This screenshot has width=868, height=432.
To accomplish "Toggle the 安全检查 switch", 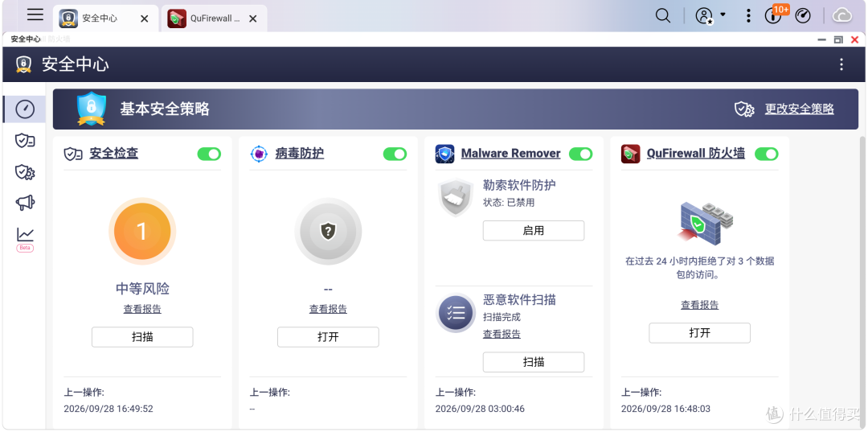I will pyautogui.click(x=209, y=154).
